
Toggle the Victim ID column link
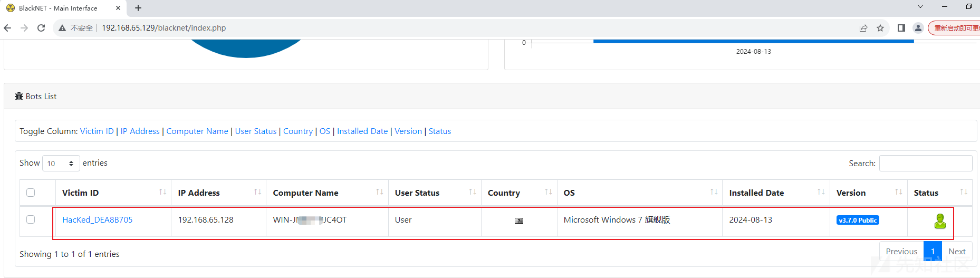point(97,131)
